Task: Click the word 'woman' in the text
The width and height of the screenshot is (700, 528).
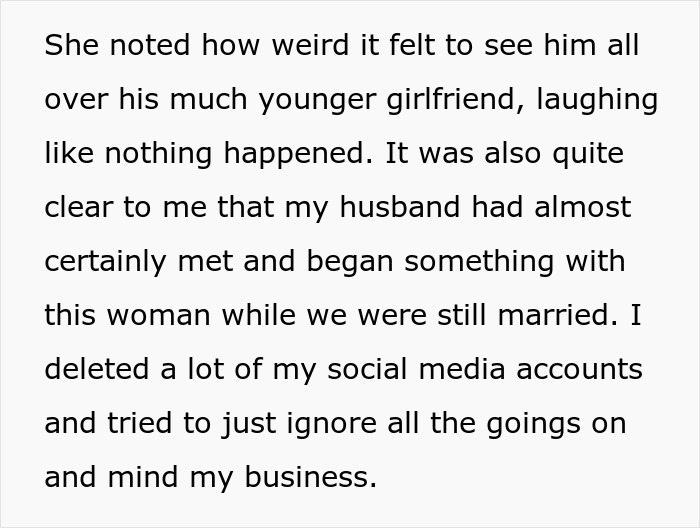Action: pyautogui.click(x=166, y=316)
